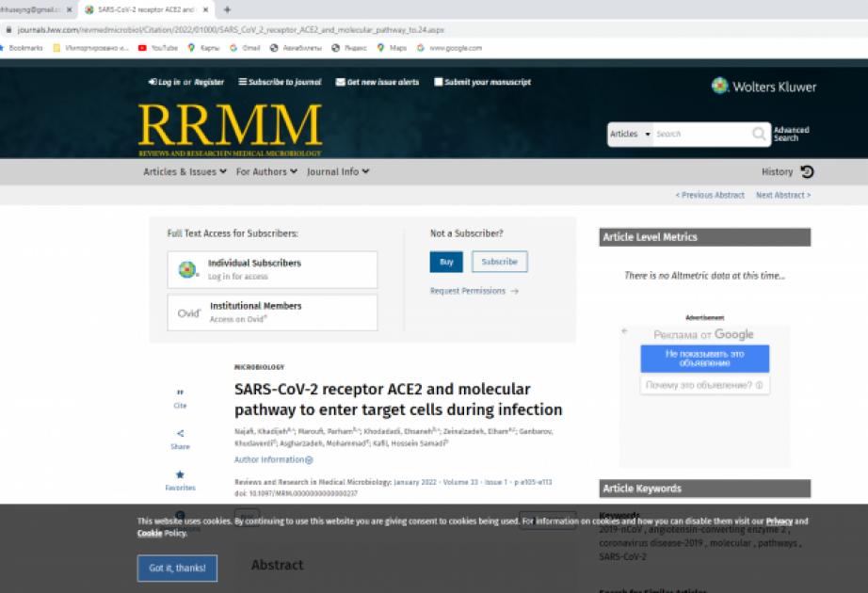868x593 pixels.
Task: Open the Journal Info menu
Action: (x=338, y=171)
